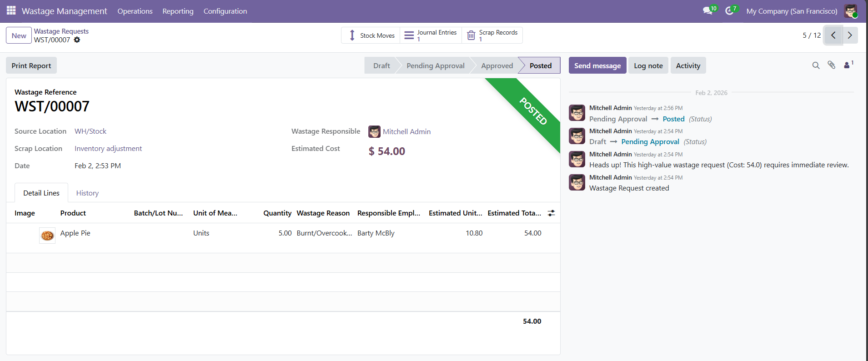Click the Print Report button
This screenshot has width=868, height=361.
[31, 65]
